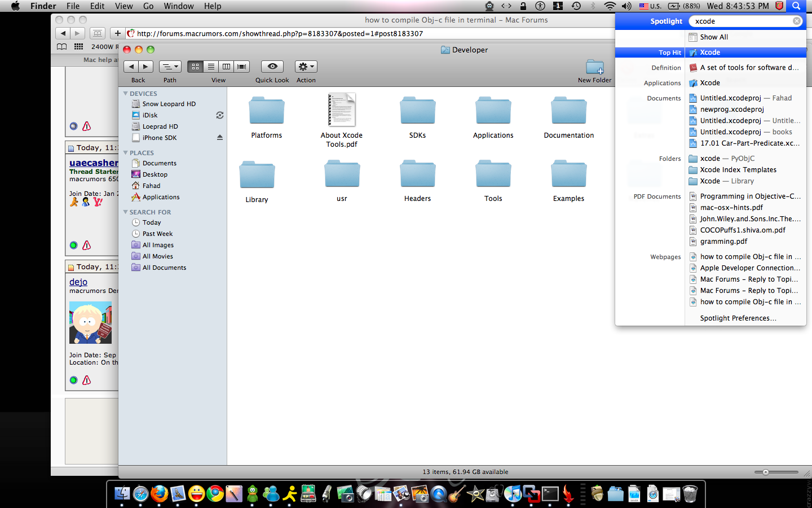Open the Help menu

pyautogui.click(x=213, y=6)
